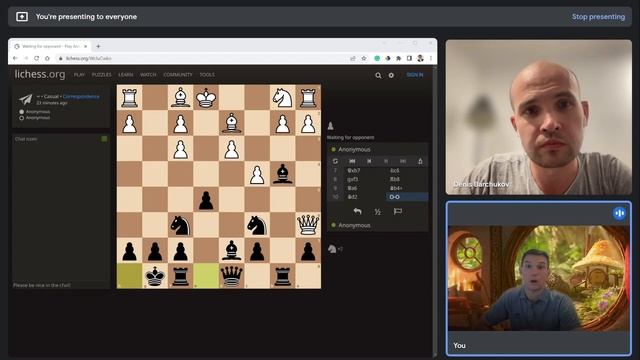Open the Correspondence link

click(81, 96)
